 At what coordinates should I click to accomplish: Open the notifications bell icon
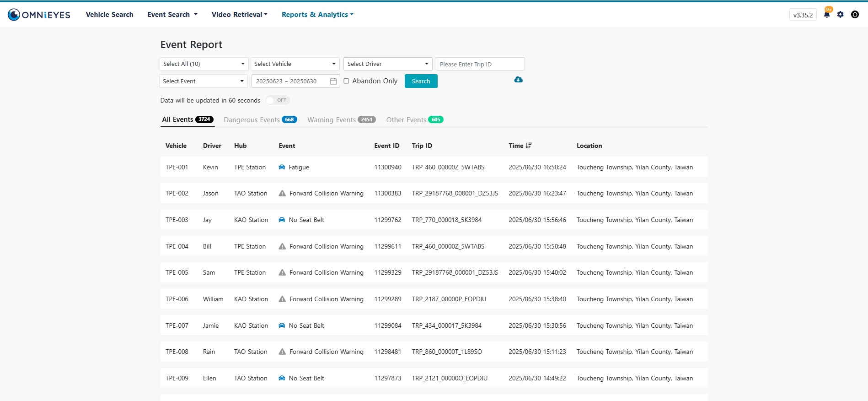[x=826, y=15]
